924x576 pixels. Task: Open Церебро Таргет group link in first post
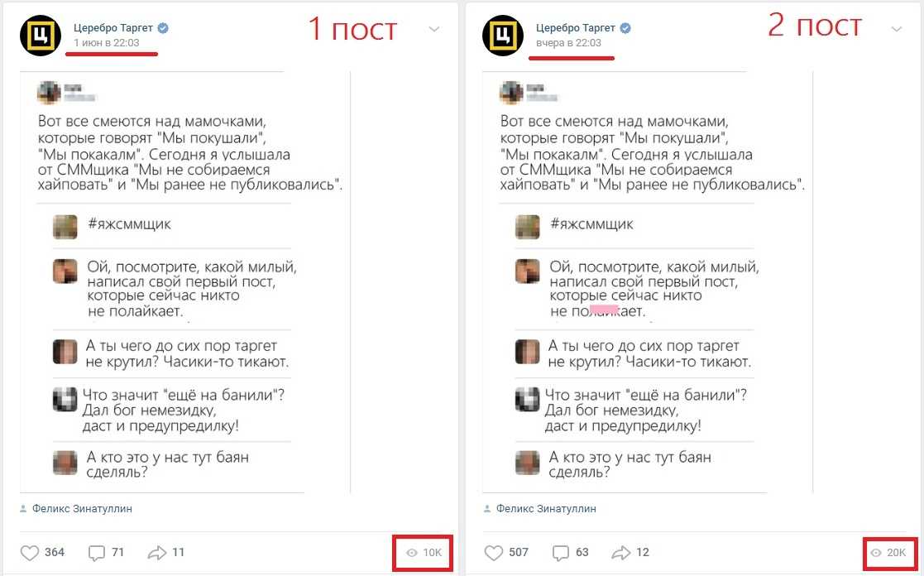tap(113, 27)
